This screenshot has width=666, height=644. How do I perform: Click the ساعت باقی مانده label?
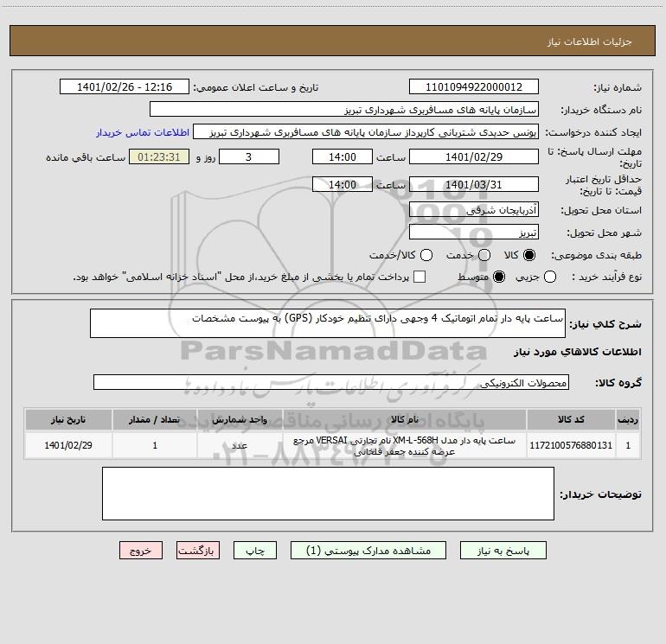[86, 157]
